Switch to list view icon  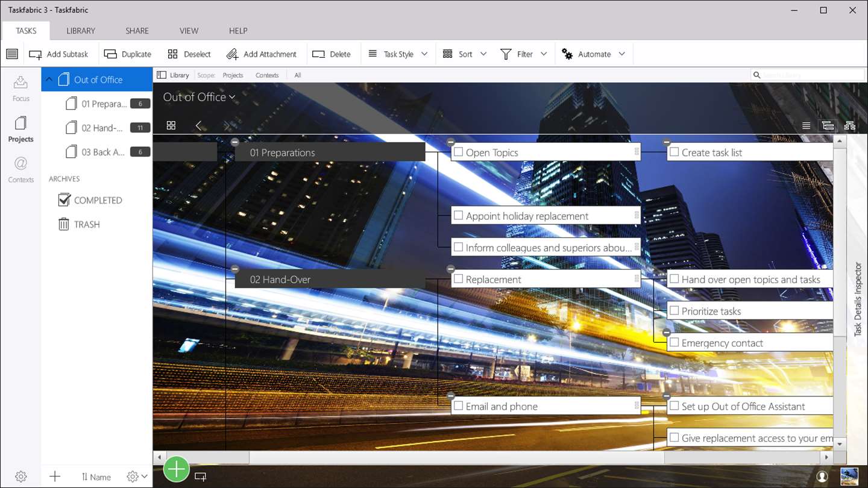point(806,125)
